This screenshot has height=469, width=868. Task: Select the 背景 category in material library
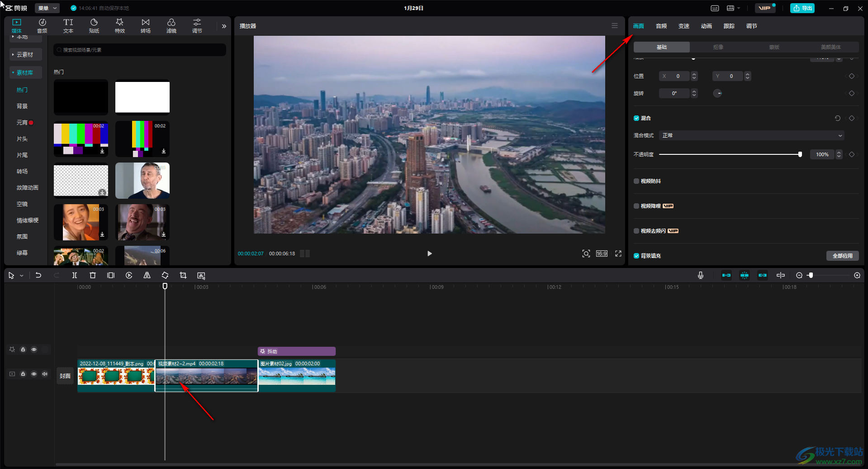tap(22, 106)
